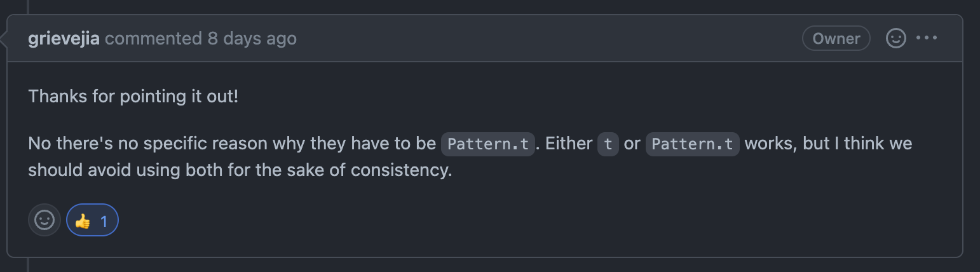
Task: Click the word 'commented' in header
Action: click(153, 39)
